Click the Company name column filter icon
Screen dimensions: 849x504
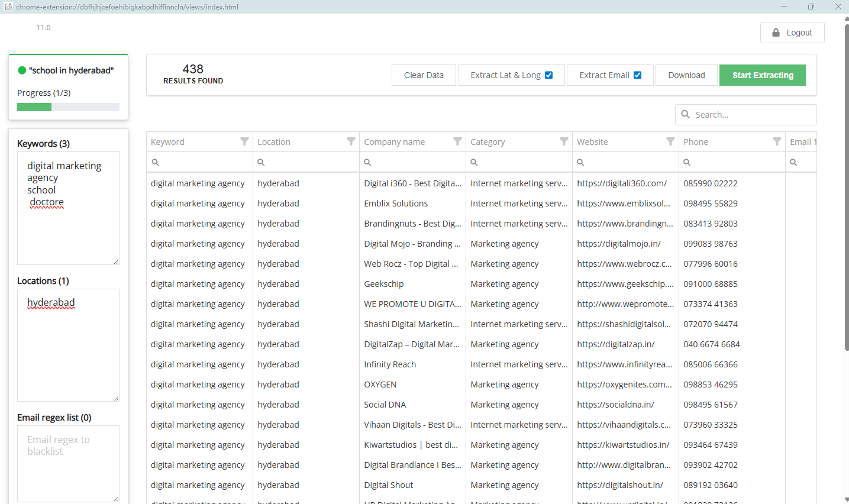pos(457,141)
